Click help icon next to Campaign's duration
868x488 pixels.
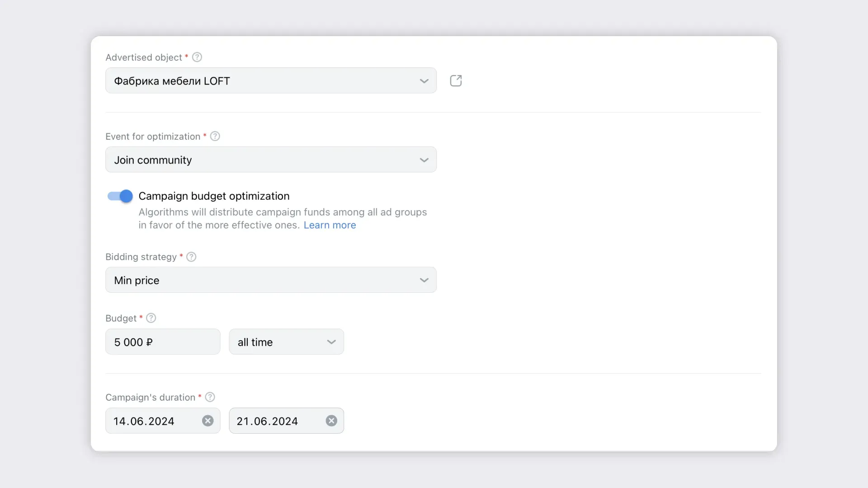210,397
